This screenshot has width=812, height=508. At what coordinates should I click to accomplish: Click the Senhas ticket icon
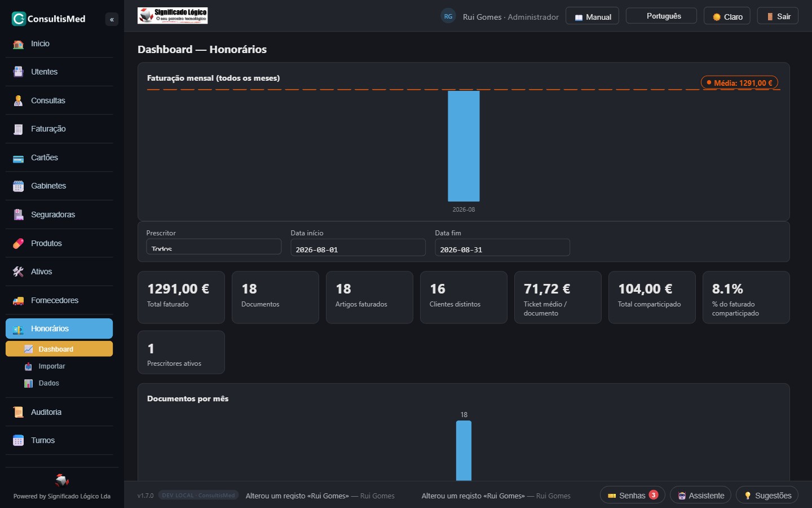pos(612,496)
